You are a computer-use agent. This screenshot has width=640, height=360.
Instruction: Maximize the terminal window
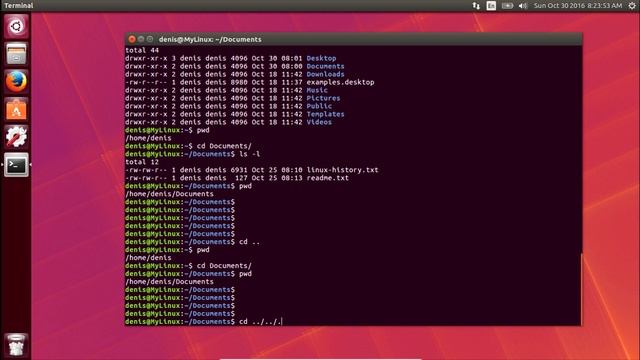150,39
